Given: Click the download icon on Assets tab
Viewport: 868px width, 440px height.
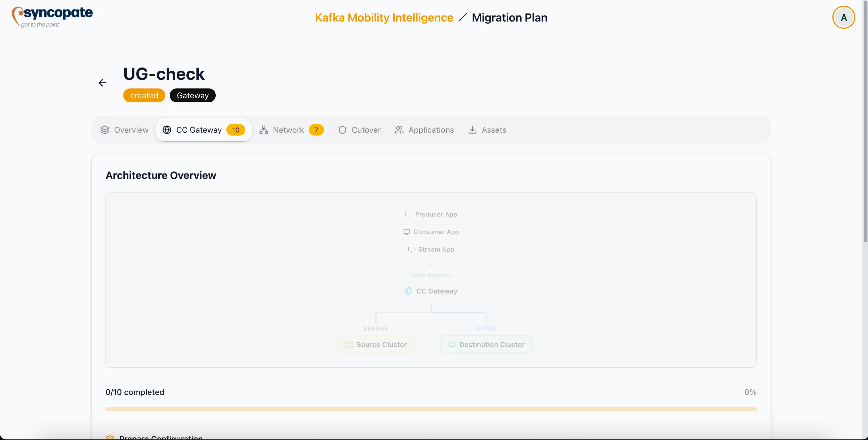Looking at the screenshot, I should point(472,130).
